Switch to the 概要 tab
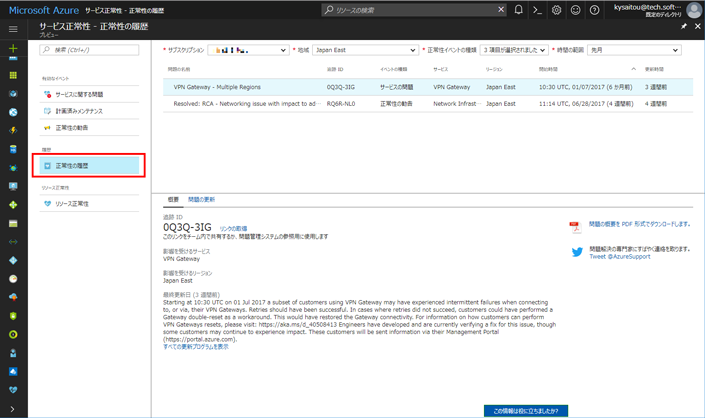This screenshot has width=705, height=418. pos(173,200)
